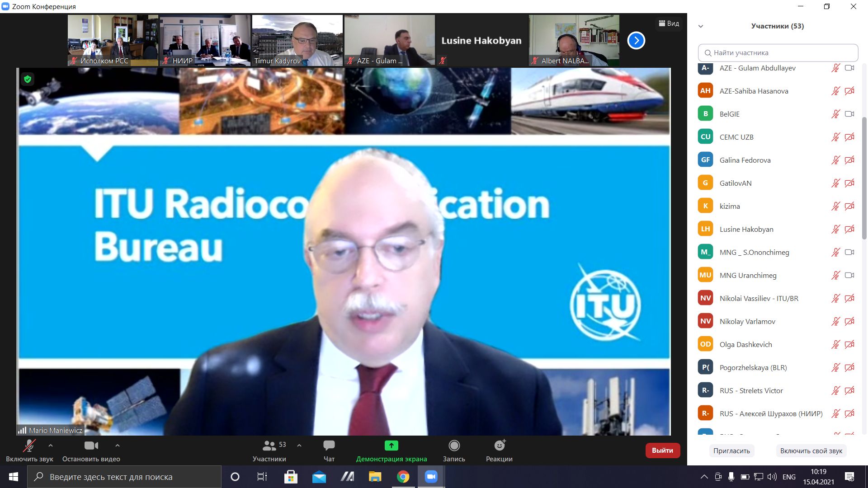Open the Windows Start menu
The image size is (868, 488).
coord(14,477)
